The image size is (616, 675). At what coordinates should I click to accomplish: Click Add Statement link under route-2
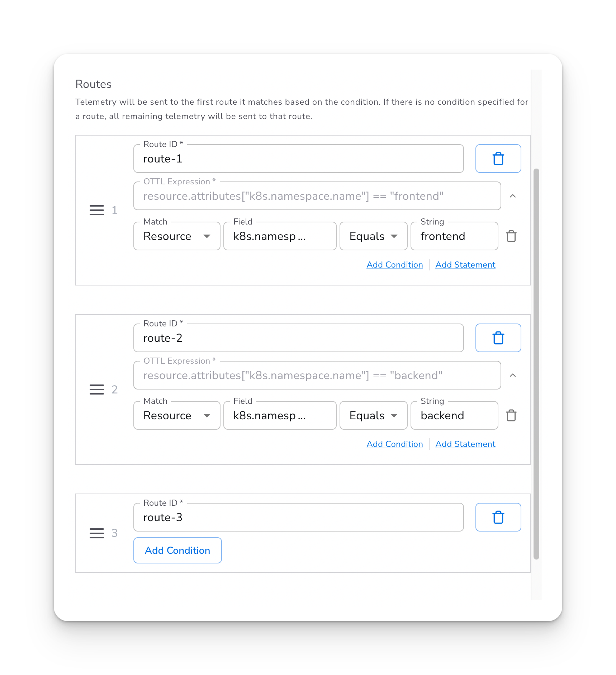[465, 444]
